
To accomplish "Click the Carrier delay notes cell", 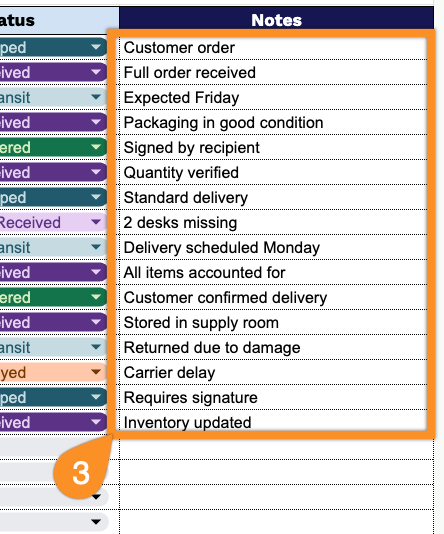I will pyautogui.click(x=273, y=373).
